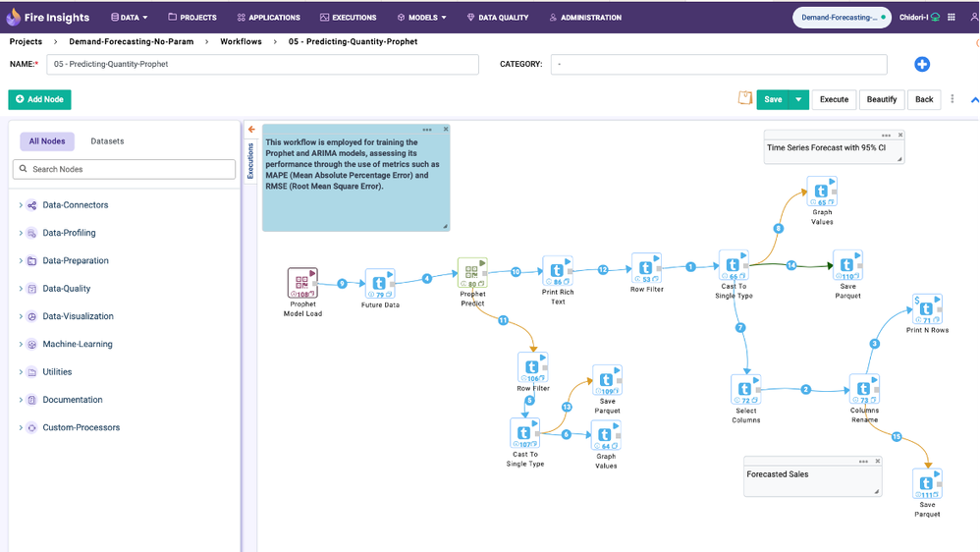980x552 pixels.
Task: Click the Search Nodes input field
Action: pos(125,170)
